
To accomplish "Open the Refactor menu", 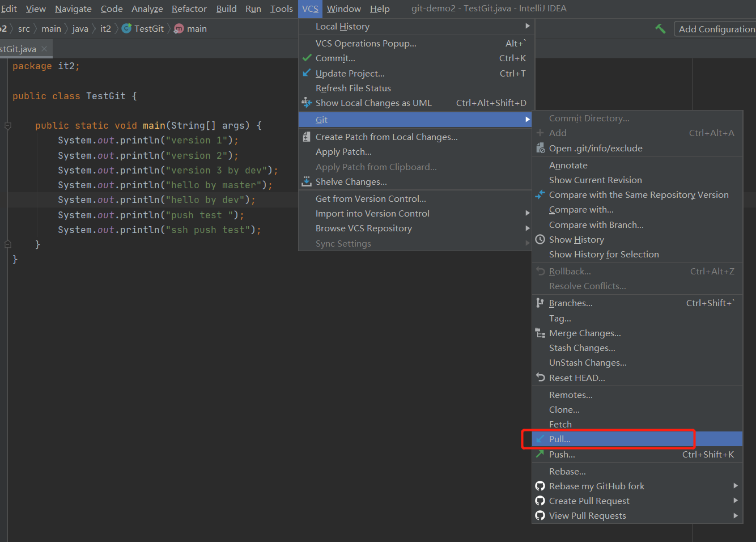I will click(189, 9).
